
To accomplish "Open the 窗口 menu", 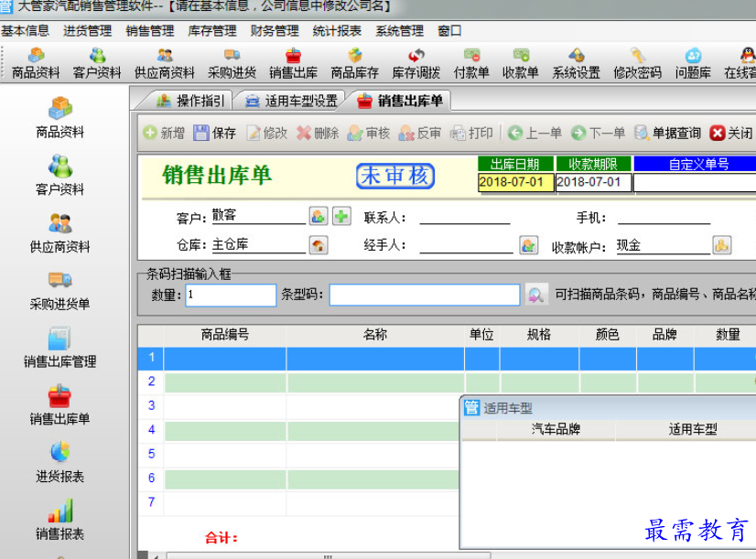I will point(449,31).
